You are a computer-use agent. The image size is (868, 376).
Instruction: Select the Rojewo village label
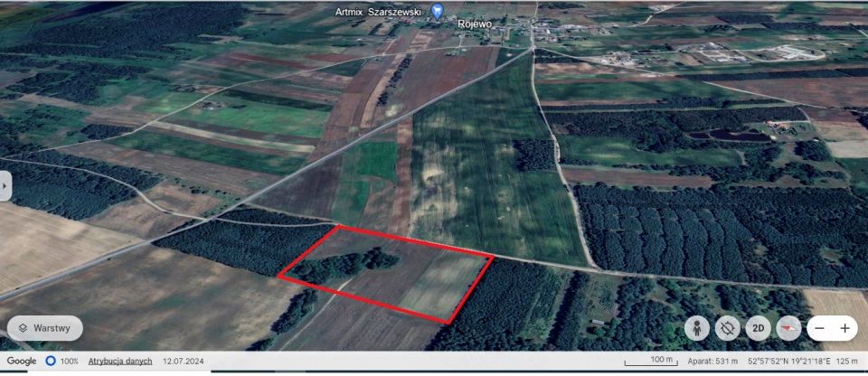(x=474, y=24)
